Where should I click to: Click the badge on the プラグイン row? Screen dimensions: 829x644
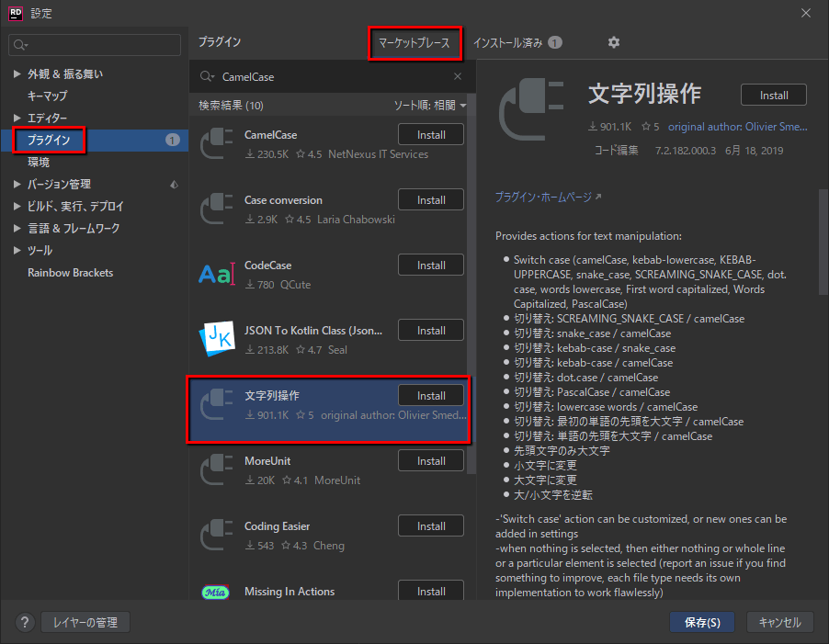coord(173,140)
